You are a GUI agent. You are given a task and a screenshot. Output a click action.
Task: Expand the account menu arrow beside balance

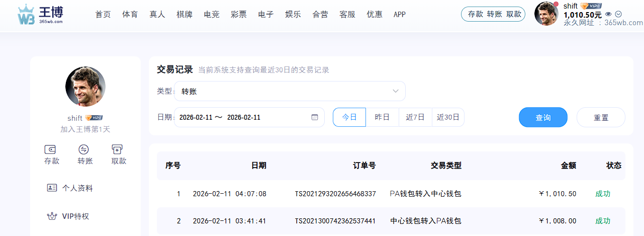[x=618, y=15]
